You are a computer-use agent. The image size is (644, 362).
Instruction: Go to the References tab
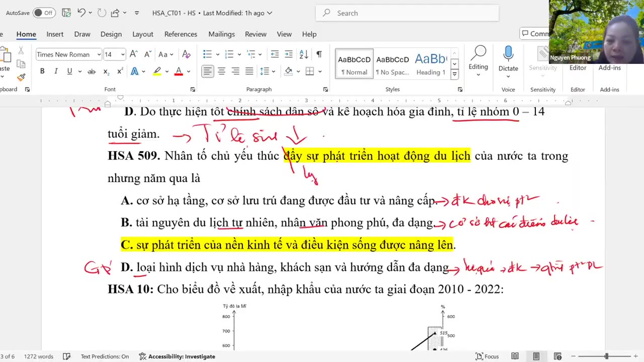[x=181, y=34]
